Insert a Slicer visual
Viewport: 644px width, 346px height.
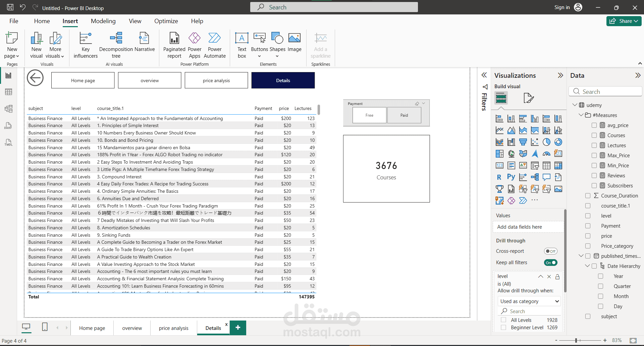click(535, 165)
